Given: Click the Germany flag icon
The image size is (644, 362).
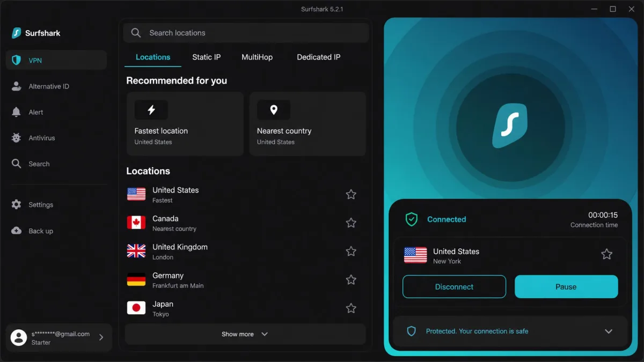Looking at the screenshot, I should point(136,279).
